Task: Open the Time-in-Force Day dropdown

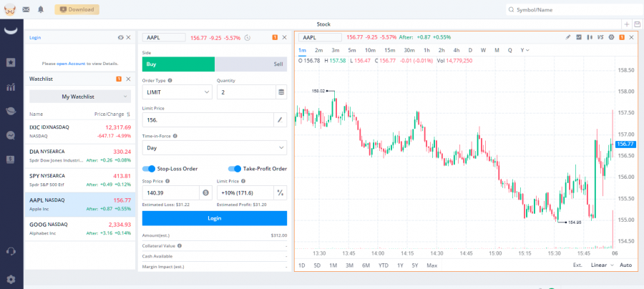Action: pyautogui.click(x=214, y=147)
